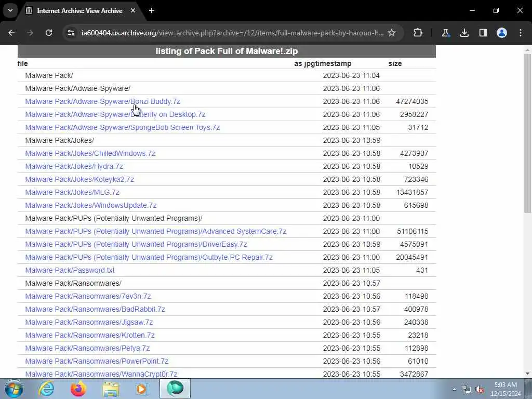Go back to the previous page
The image size is (532, 399).
click(x=11, y=33)
